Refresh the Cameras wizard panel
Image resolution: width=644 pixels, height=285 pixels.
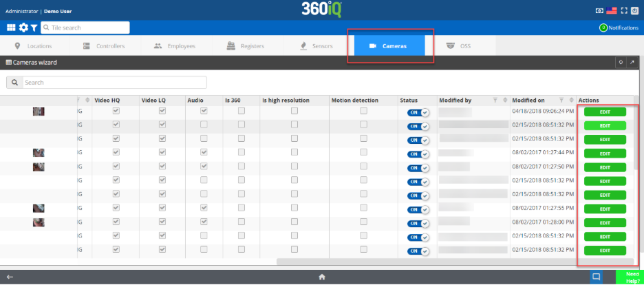click(621, 63)
